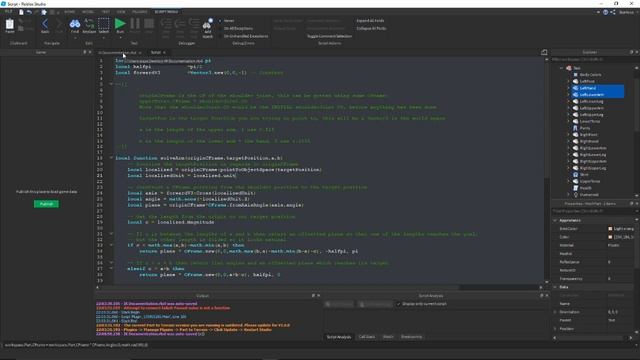This screenshot has width=640, height=360.
Task: Click the Paste clipboard icon
Action: [x=10, y=25]
